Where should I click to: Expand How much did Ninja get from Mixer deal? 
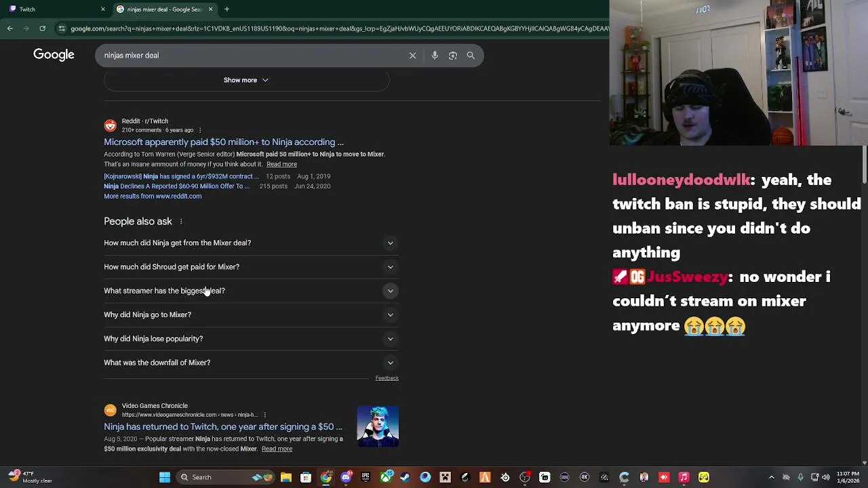tap(251, 243)
